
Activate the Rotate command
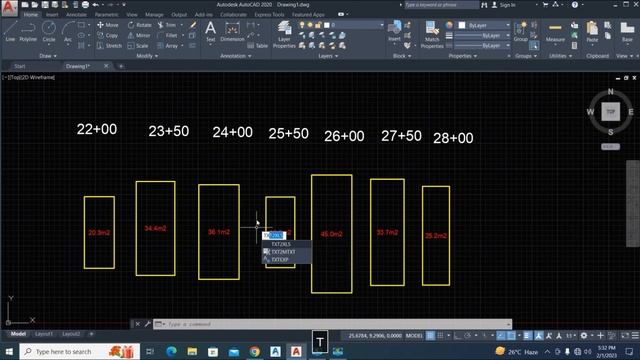(x=140, y=25)
